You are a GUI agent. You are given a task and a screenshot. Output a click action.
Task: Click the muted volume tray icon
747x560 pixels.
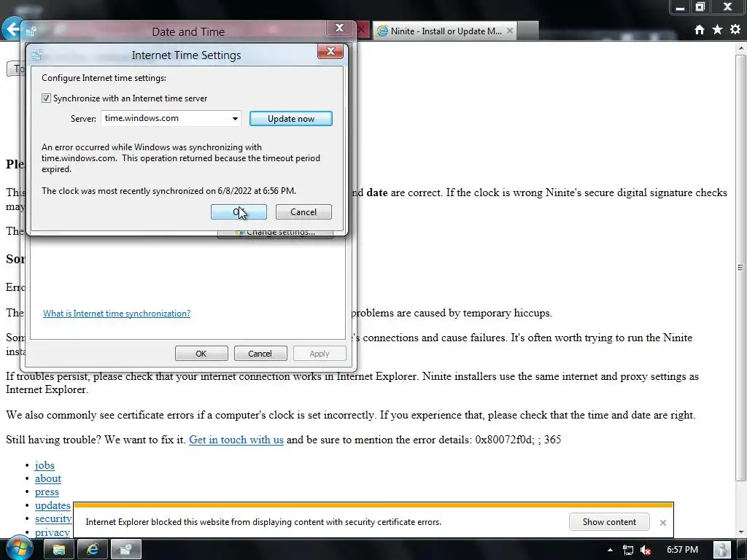coord(646,550)
